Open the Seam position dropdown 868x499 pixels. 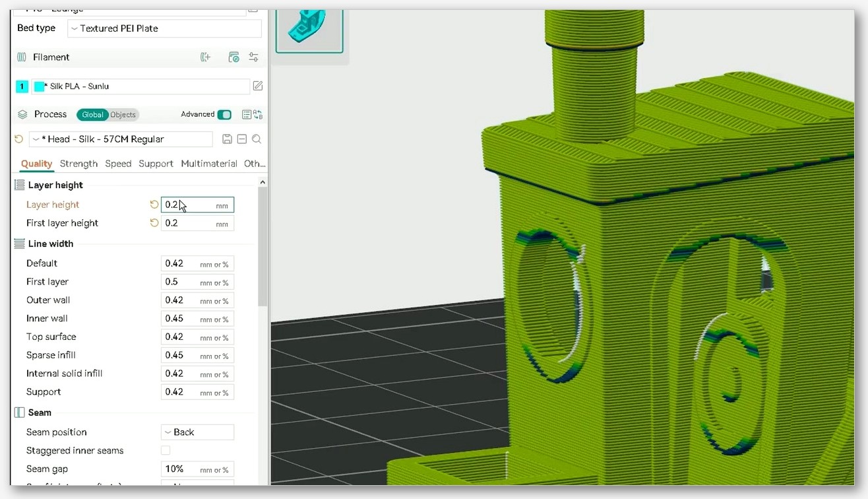point(197,432)
